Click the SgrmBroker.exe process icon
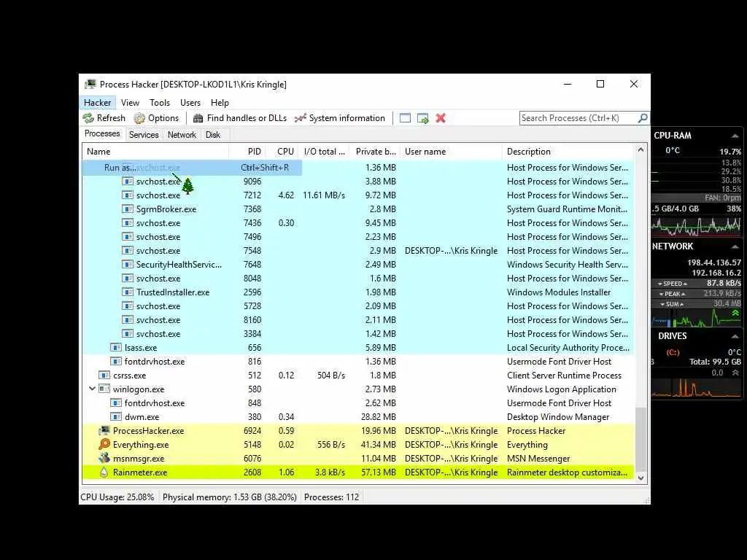Viewport: 747px width, 560px height. tap(127, 209)
